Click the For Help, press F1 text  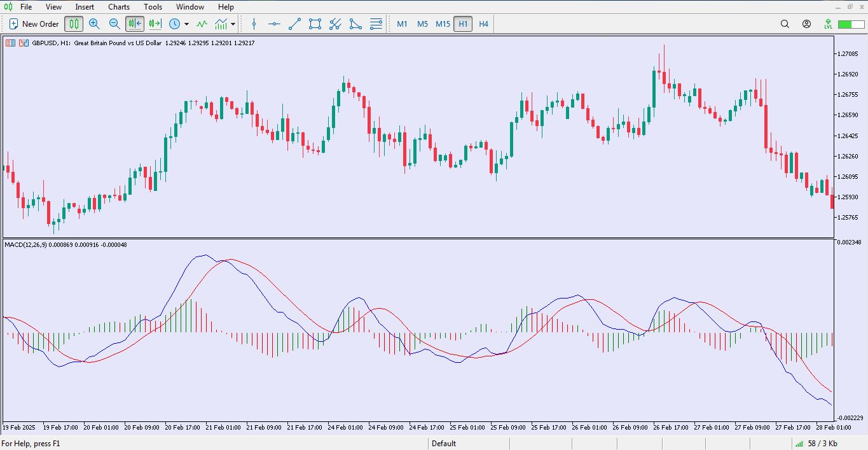31,444
